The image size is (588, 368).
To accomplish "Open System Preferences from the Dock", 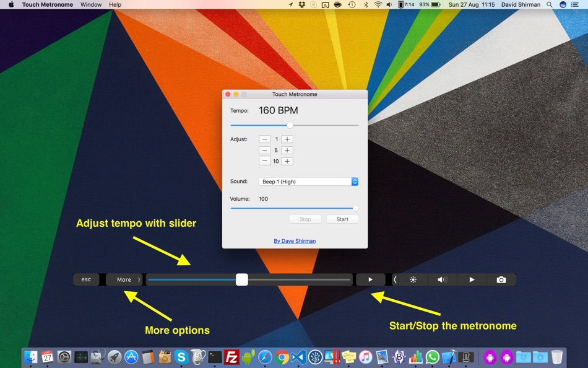I will tap(64, 357).
